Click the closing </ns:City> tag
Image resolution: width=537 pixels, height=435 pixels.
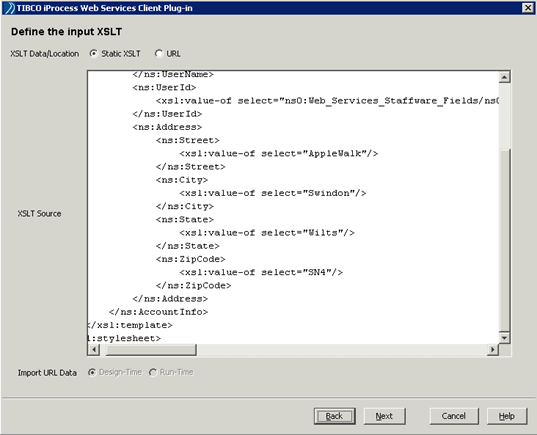click(x=185, y=207)
